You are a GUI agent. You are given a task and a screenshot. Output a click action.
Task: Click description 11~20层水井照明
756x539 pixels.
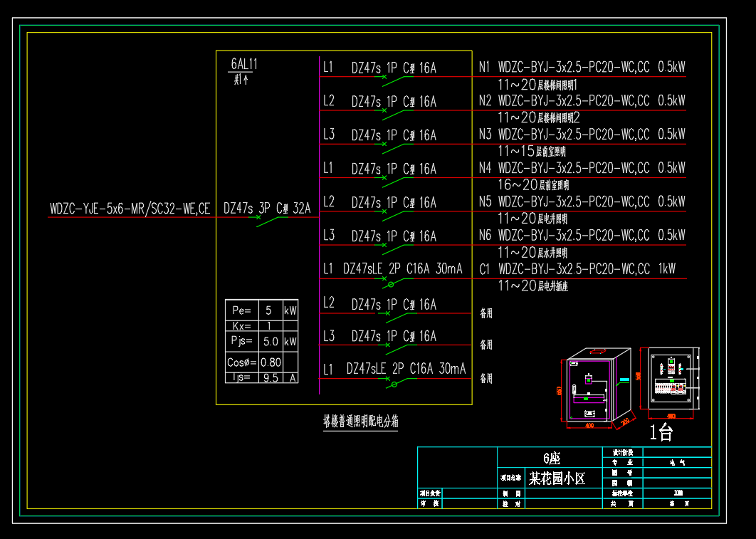[x=532, y=252]
